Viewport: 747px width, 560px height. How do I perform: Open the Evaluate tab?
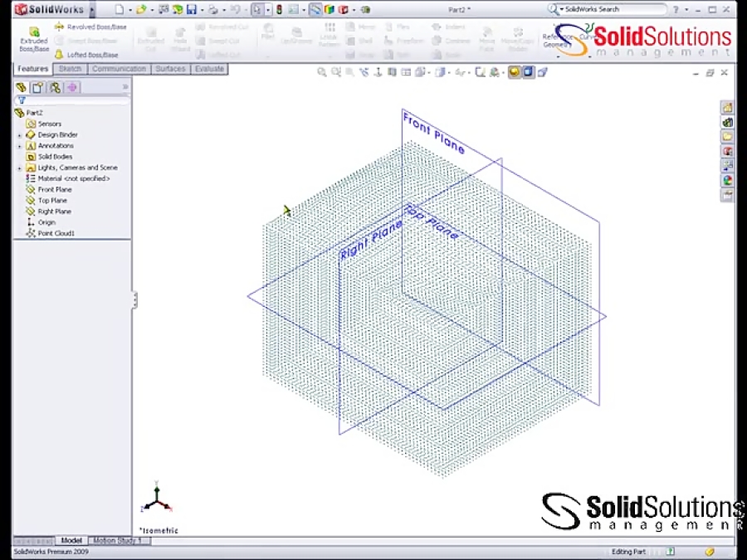pyautogui.click(x=209, y=69)
